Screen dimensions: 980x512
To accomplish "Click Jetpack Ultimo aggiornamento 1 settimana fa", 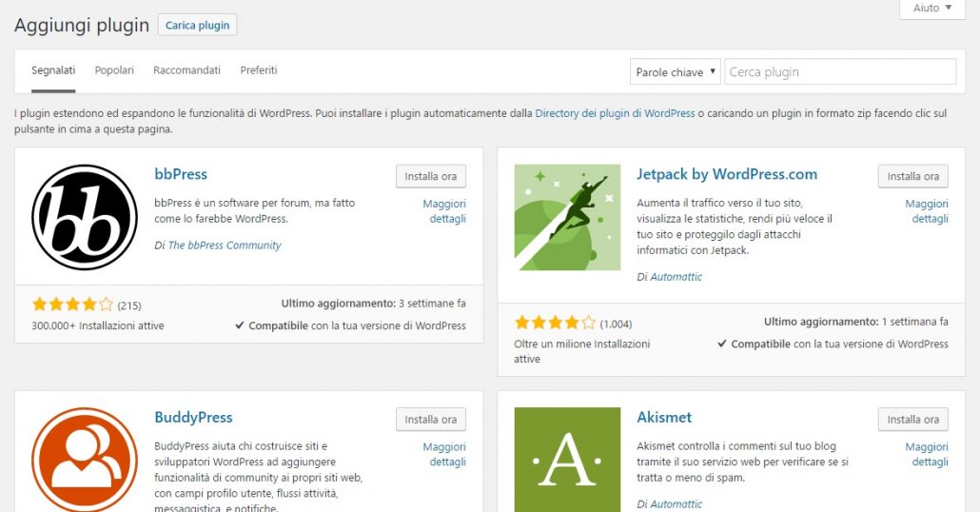I will (x=855, y=322).
